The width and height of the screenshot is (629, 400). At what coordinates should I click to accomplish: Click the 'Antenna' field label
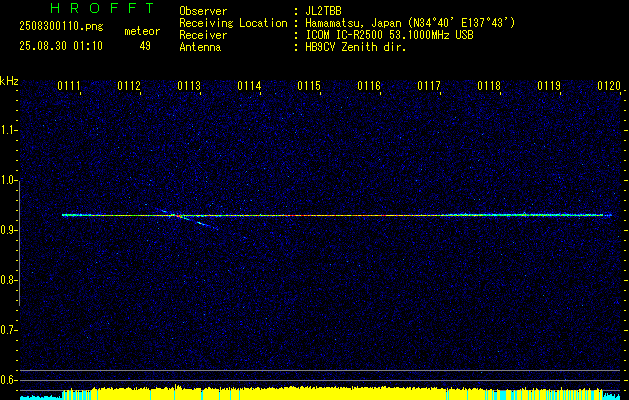pyautogui.click(x=200, y=47)
